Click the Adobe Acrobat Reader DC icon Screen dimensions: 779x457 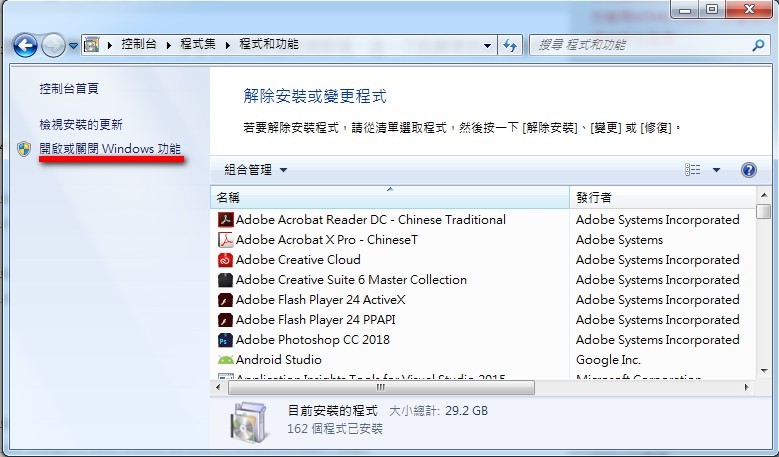[x=226, y=220]
